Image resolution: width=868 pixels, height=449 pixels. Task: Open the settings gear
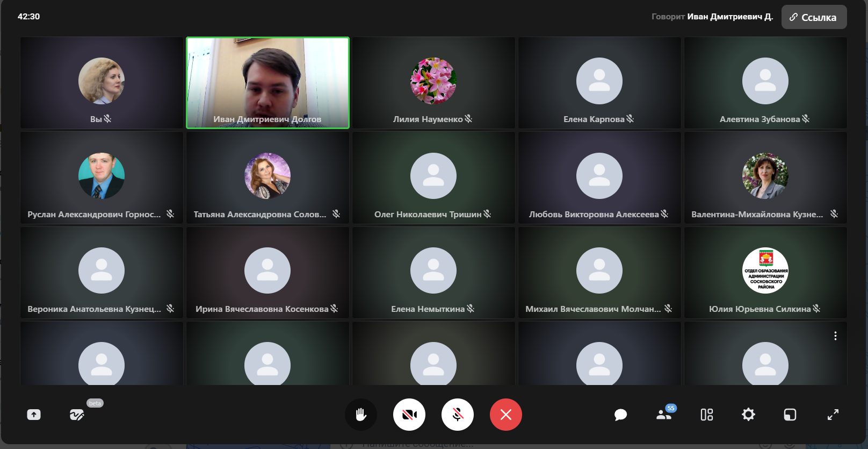click(748, 415)
